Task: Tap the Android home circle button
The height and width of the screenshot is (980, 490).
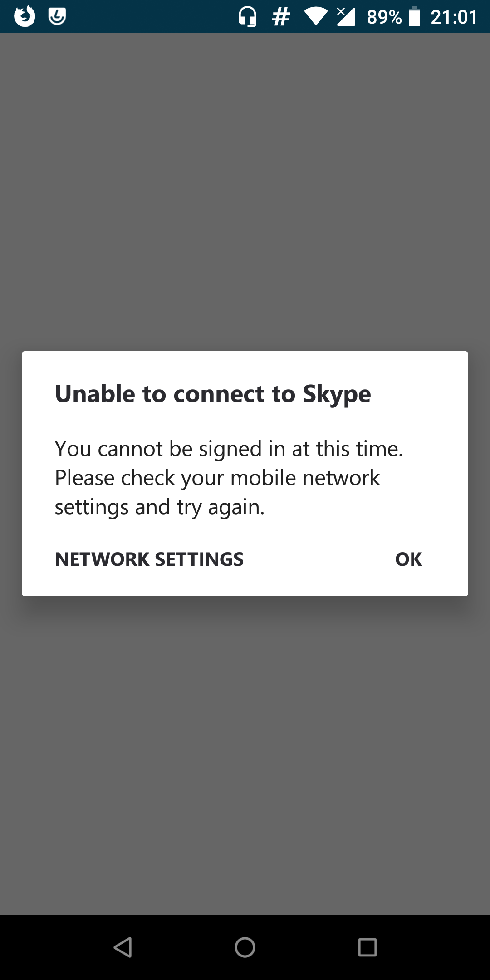Action: (x=245, y=947)
